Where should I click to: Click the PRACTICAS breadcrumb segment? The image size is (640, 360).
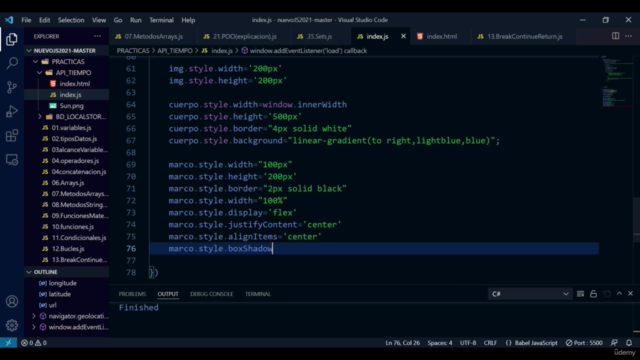(x=133, y=51)
